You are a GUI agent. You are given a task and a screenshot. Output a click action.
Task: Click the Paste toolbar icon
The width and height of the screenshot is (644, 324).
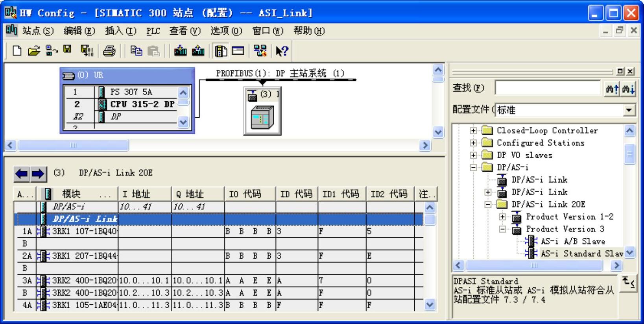coord(153,51)
